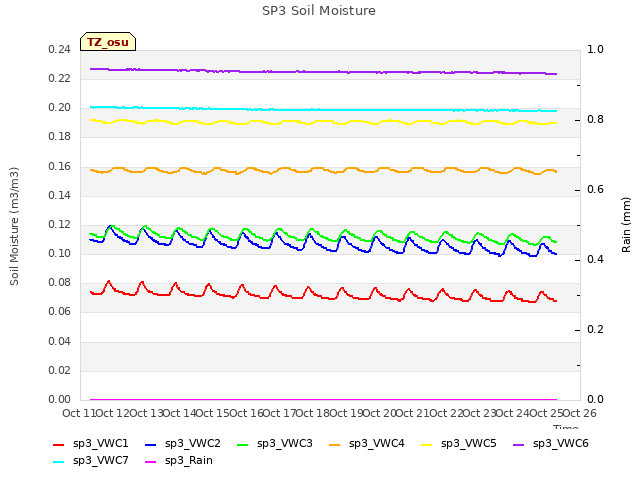Click the sp3_VWC4 orange legend swatch
This screenshot has width=640, height=480.
[x=335, y=444]
